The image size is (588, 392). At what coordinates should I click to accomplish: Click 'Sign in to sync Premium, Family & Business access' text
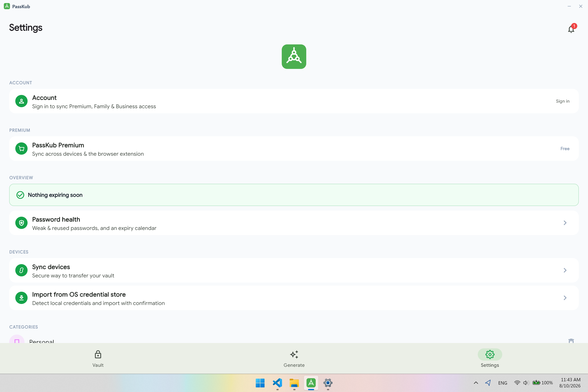94,106
